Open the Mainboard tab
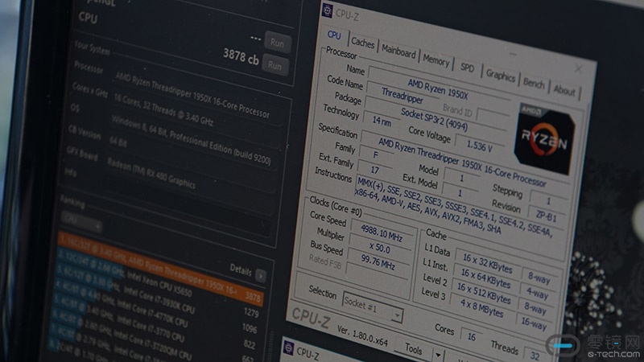This screenshot has width=644, height=362. tap(398, 52)
